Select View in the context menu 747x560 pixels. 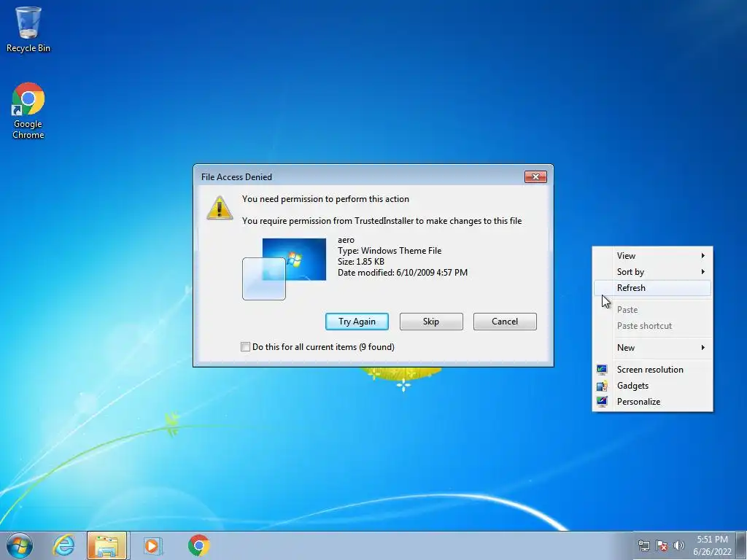point(652,256)
